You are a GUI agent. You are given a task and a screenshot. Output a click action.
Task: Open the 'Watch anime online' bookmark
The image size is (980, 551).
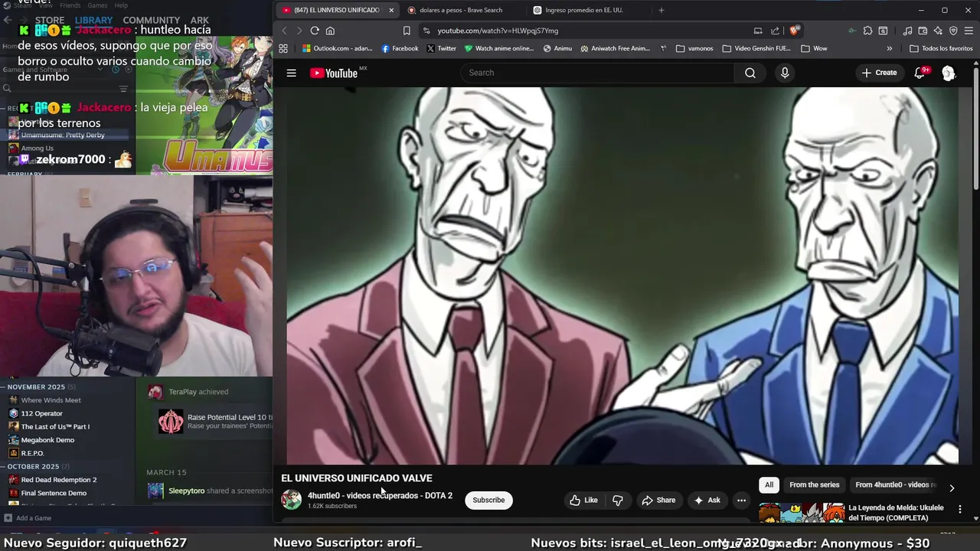click(x=499, y=48)
